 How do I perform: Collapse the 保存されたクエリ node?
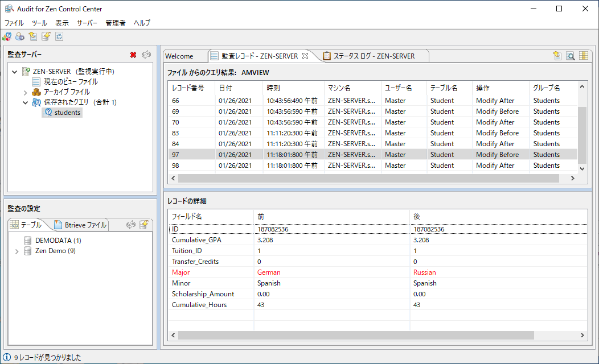point(26,102)
